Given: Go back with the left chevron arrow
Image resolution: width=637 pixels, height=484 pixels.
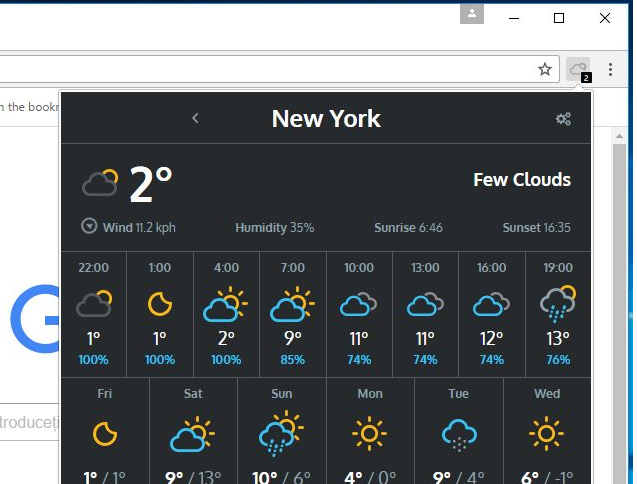Looking at the screenshot, I should 195,118.
